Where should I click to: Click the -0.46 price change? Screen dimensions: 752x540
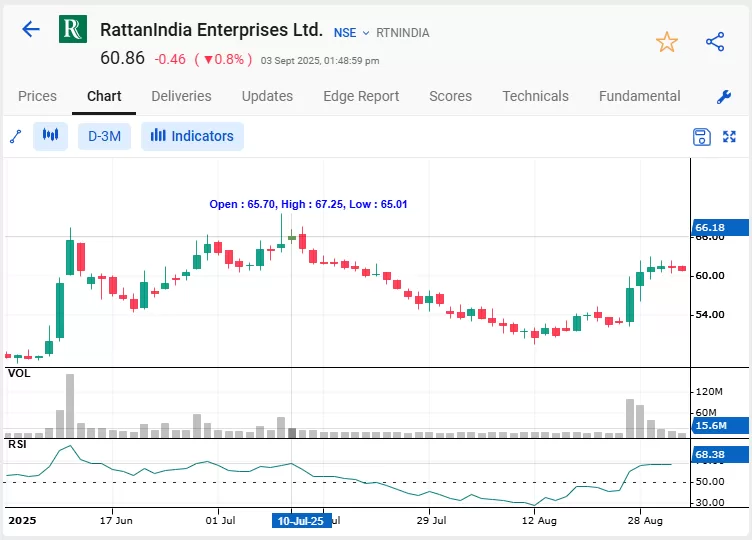click(x=170, y=59)
